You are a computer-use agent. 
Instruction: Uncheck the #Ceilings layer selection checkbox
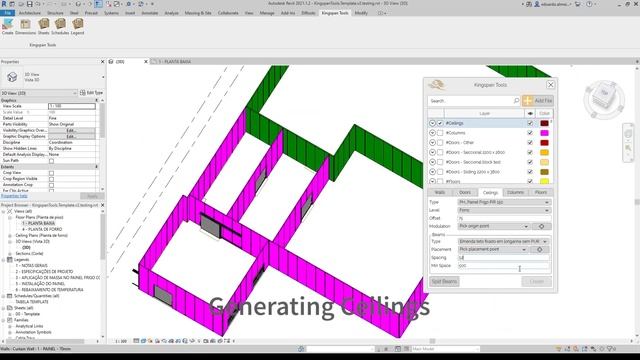pos(440,123)
